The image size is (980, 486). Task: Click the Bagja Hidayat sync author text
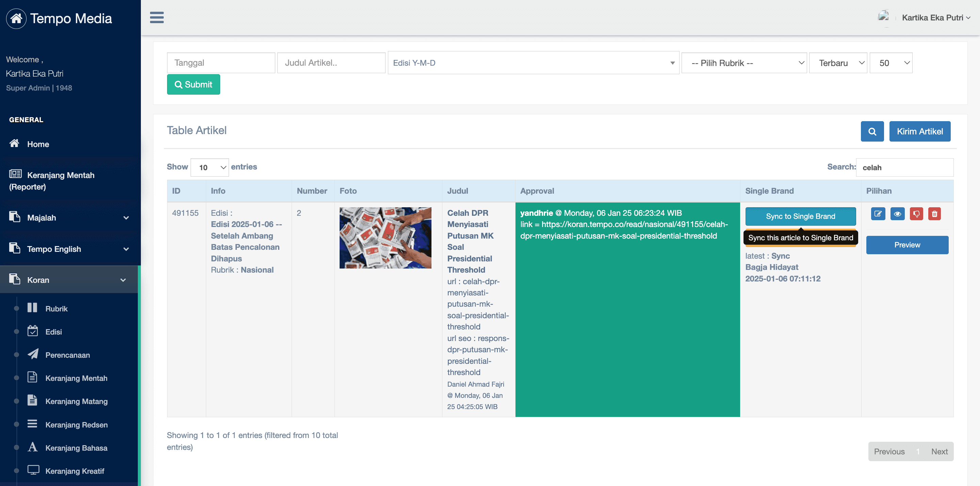(771, 267)
